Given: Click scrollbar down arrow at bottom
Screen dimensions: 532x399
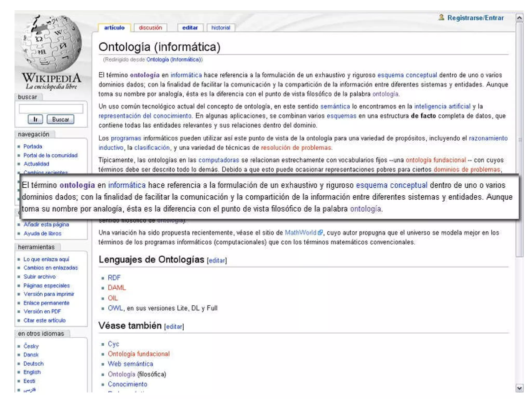Looking at the screenshot, I should (x=519, y=388).
